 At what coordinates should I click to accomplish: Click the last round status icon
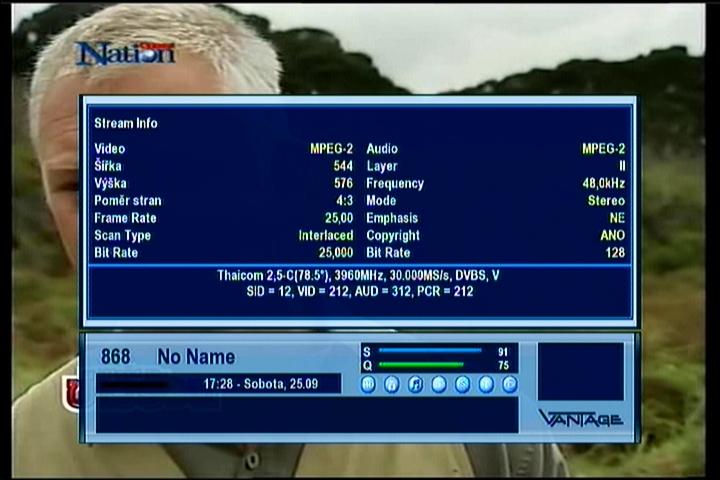click(509, 384)
